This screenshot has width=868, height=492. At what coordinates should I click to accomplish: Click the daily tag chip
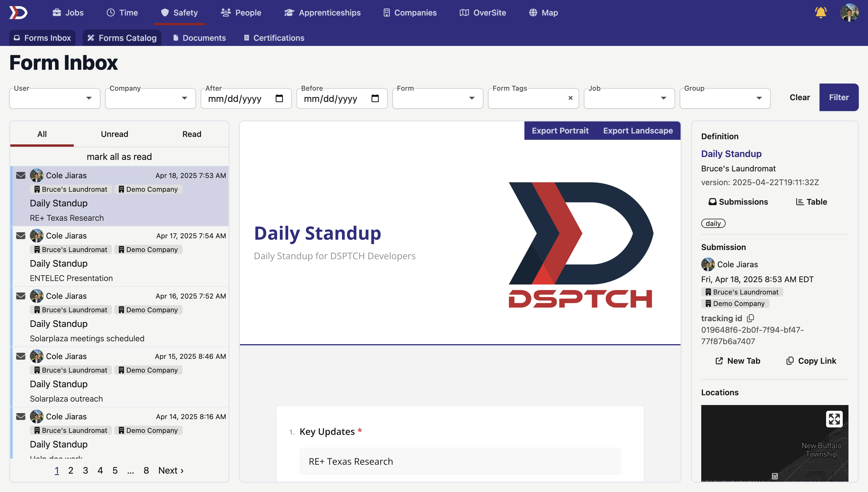pyautogui.click(x=713, y=223)
